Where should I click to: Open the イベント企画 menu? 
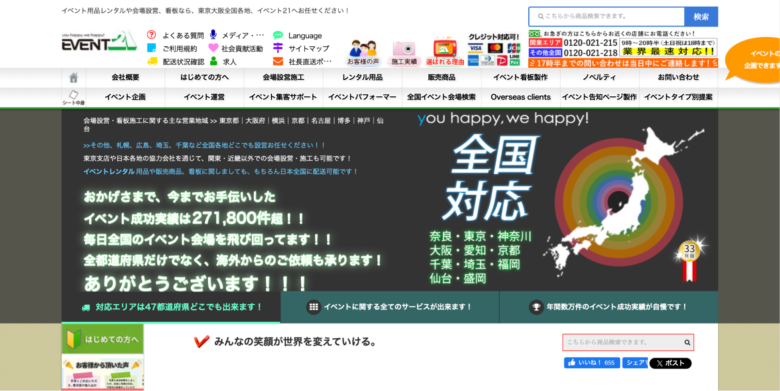(x=125, y=97)
